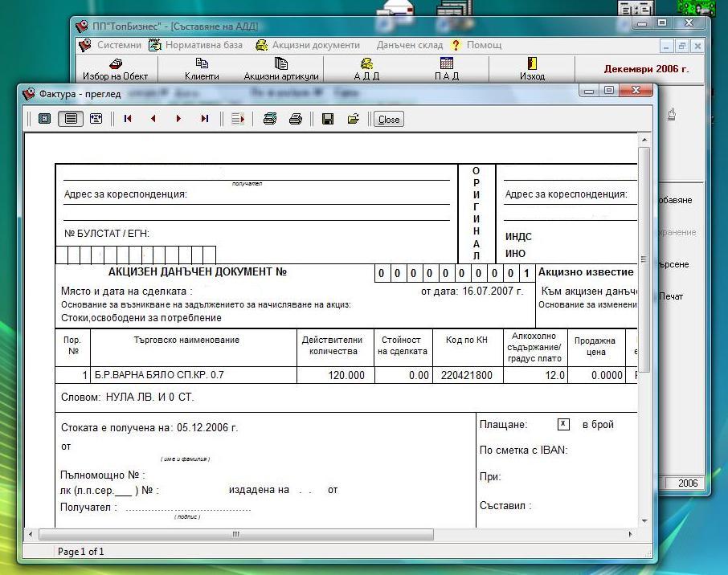Screen dimensions: 728x575
Task: Click the alcohol content value 12.0
Action: point(554,376)
